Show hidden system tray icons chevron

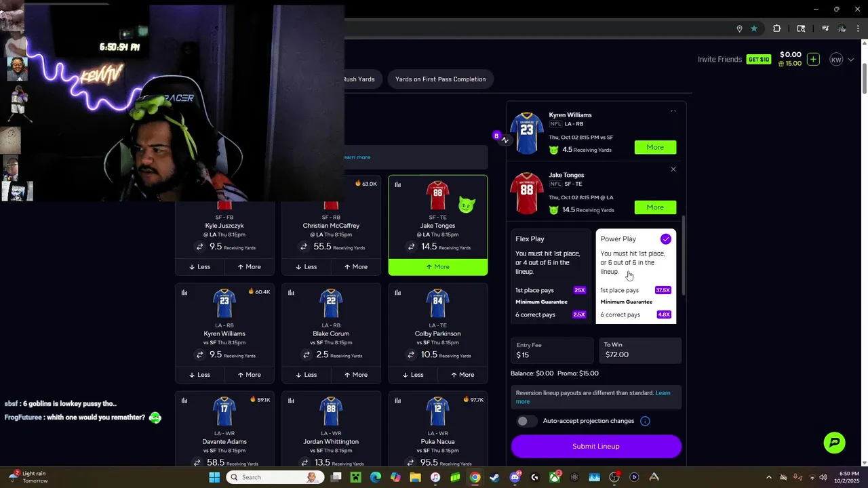[768, 477]
